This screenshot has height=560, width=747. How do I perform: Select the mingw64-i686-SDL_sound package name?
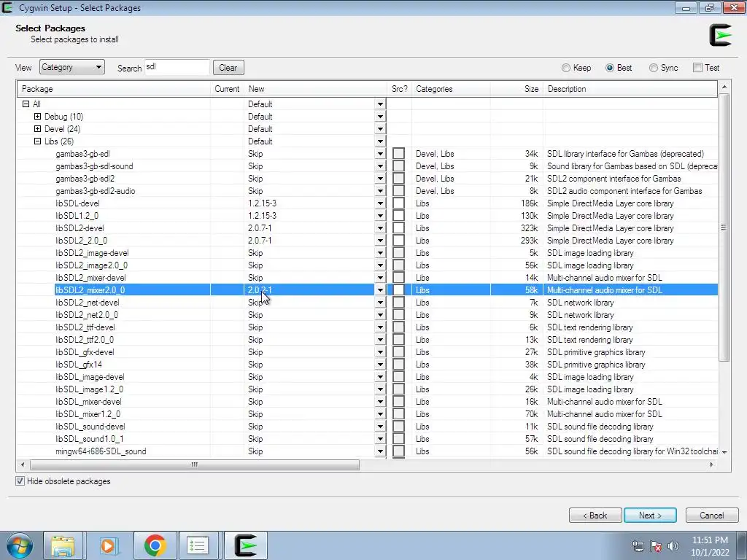coord(101,451)
